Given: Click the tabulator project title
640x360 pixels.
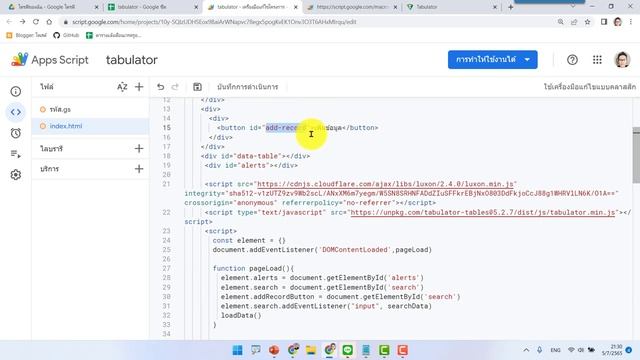Looking at the screenshot, I should 131,60.
